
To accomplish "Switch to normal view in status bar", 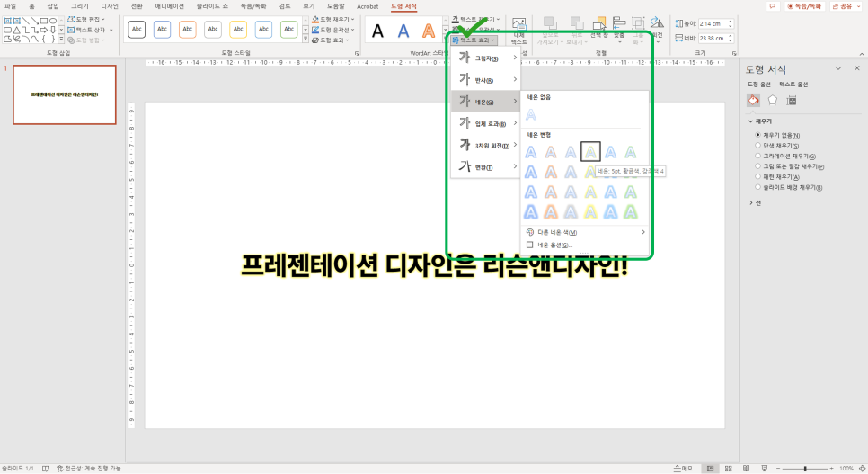I will click(710, 469).
